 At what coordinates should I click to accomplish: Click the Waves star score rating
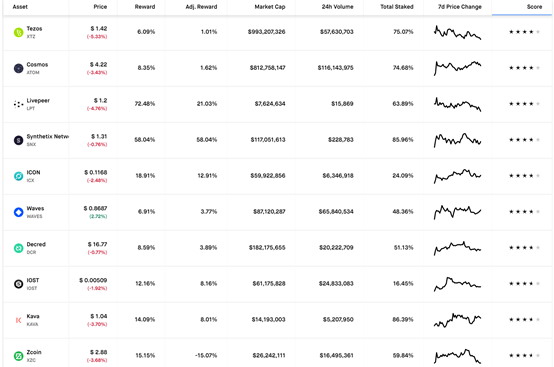tap(524, 212)
